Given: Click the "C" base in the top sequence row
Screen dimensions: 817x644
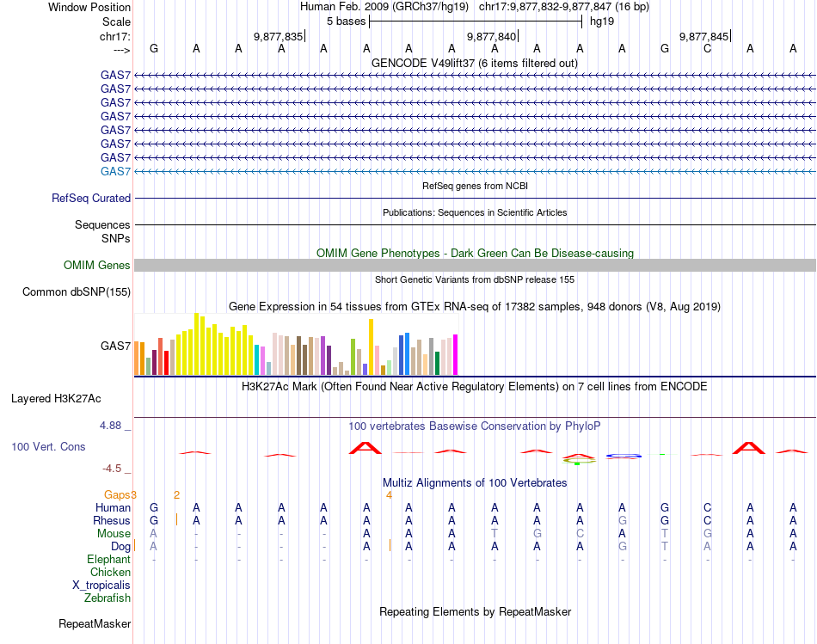Looking at the screenshot, I should coord(707,48).
